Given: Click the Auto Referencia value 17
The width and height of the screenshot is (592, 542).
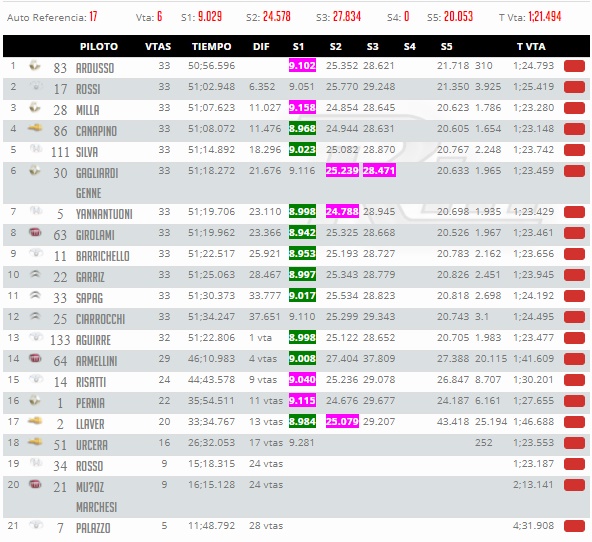Looking at the screenshot, I should tap(93, 17).
